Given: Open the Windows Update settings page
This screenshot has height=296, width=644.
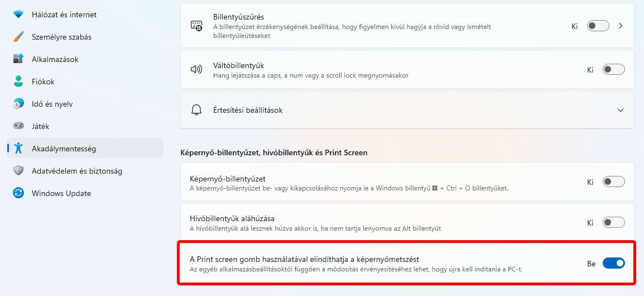Looking at the screenshot, I should point(61,193).
